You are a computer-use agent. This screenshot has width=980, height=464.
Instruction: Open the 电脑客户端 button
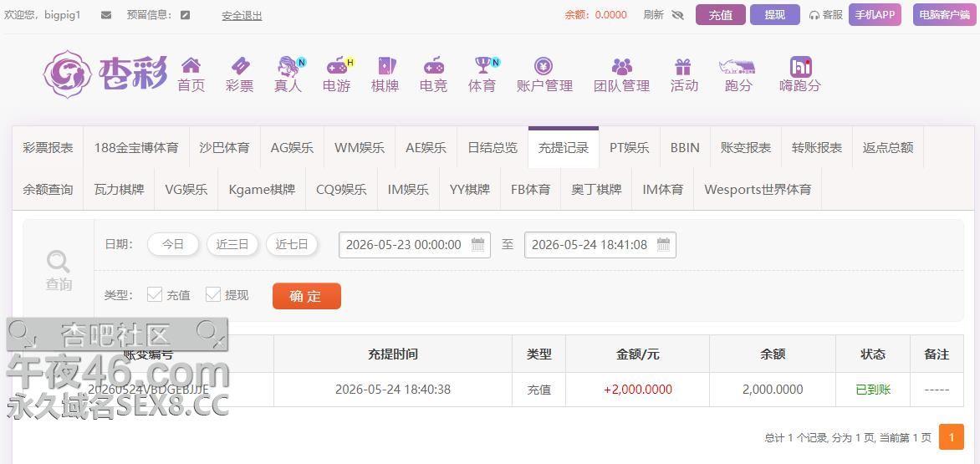click(945, 15)
